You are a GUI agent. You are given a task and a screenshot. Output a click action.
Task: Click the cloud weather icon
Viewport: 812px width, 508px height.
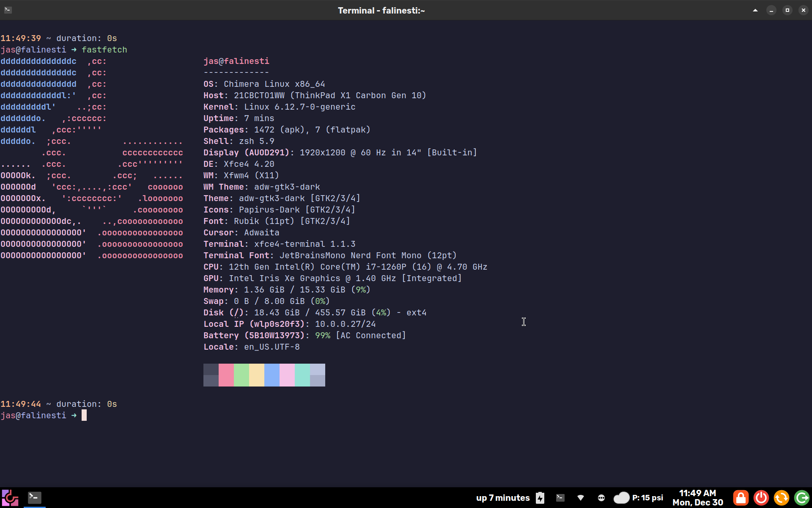pos(621,498)
